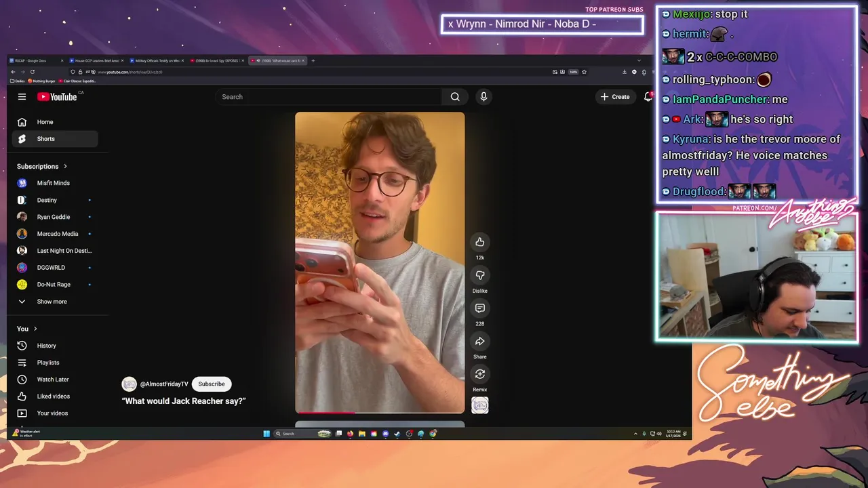Screen dimensions: 868x488
Task: Like the Short with thumbs up
Action: point(479,242)
